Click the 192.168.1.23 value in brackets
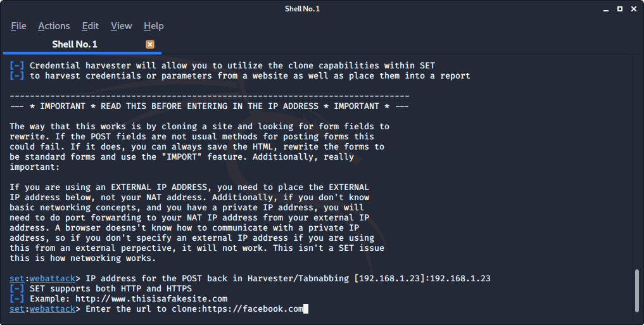Viewport: 644px width, 325px height. click(389, 279)
